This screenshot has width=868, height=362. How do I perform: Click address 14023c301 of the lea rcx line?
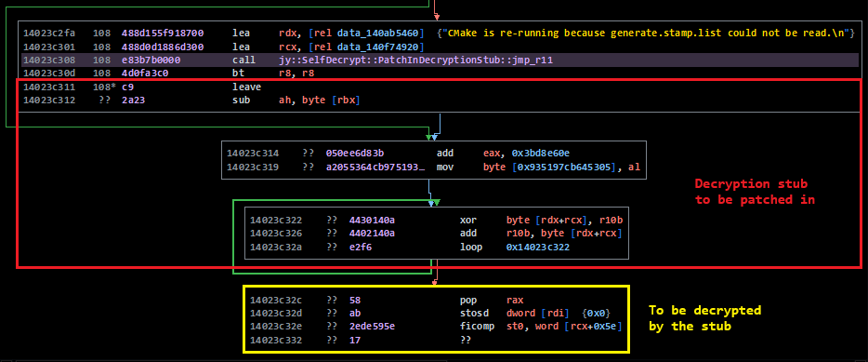click(x=47, y=47)
